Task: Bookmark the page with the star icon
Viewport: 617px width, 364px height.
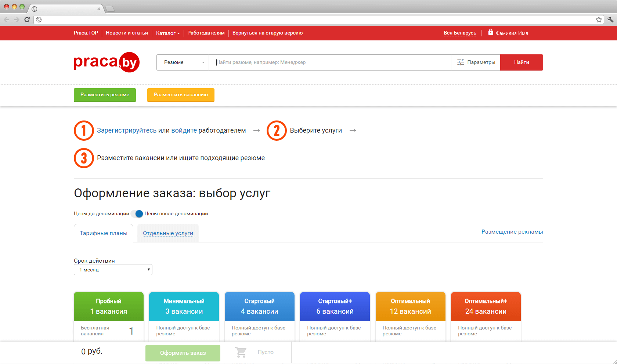Action: (x=599, y=19)
